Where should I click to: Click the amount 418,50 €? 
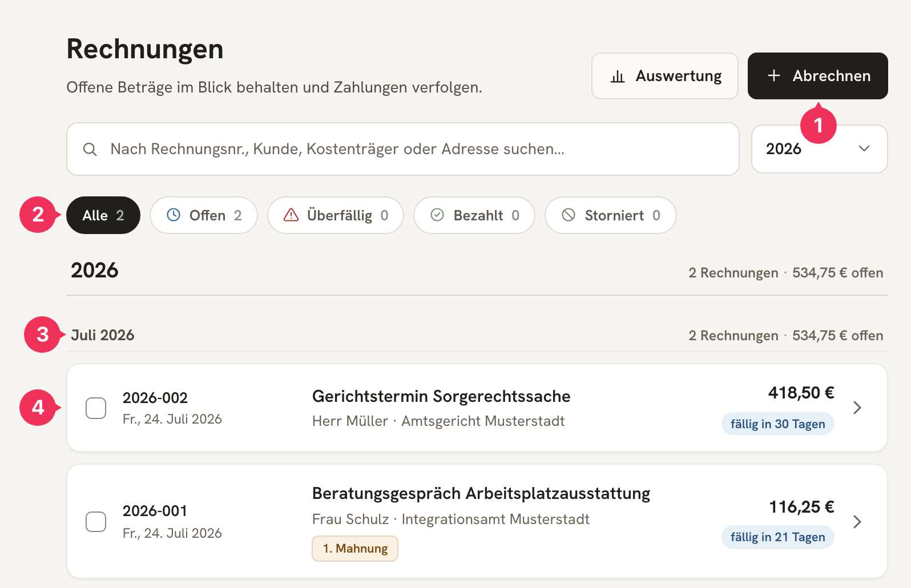(x=801, y=393)
